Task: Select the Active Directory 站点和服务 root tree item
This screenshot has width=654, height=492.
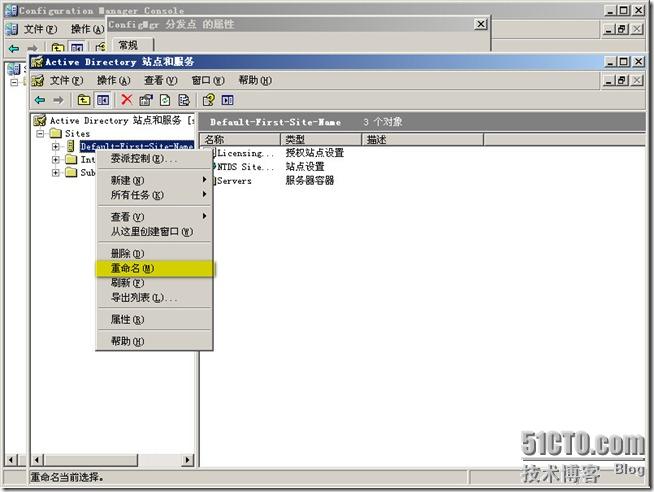Action: (122, 121)
